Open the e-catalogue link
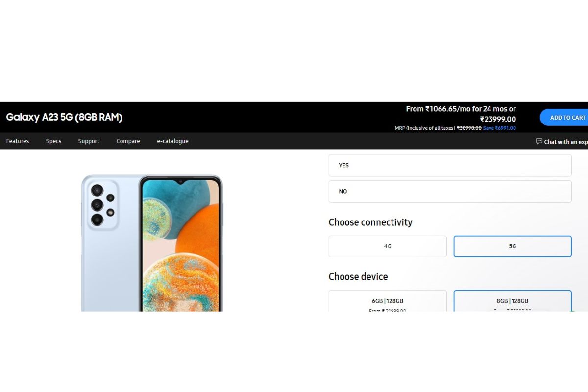 pyautogui.click(x=172, y=141)
